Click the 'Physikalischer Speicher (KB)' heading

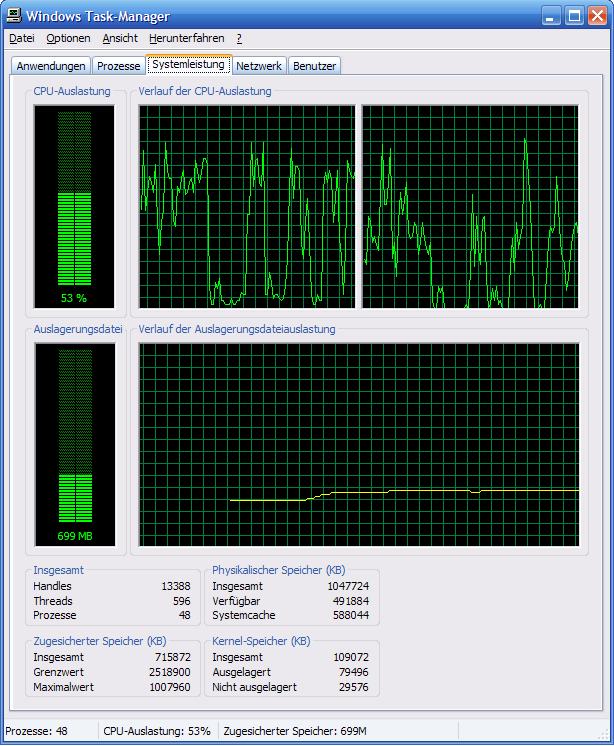pos(279,570)
